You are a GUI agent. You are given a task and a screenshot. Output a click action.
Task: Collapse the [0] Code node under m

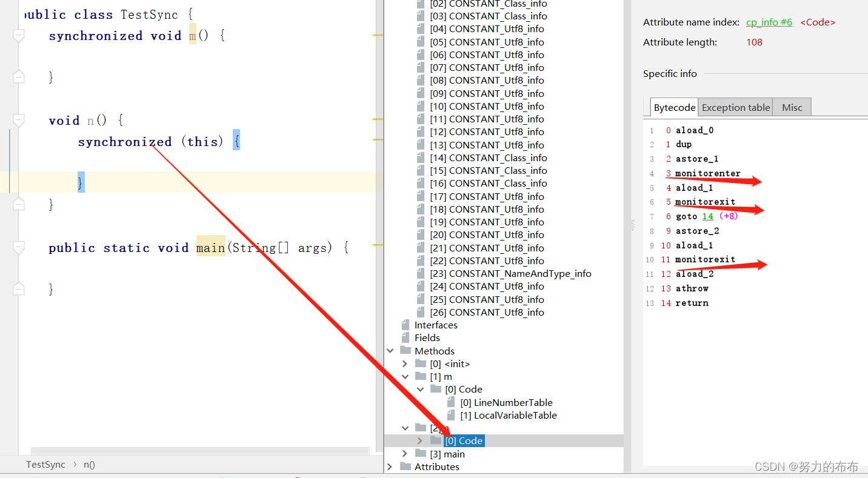point(420,390)
